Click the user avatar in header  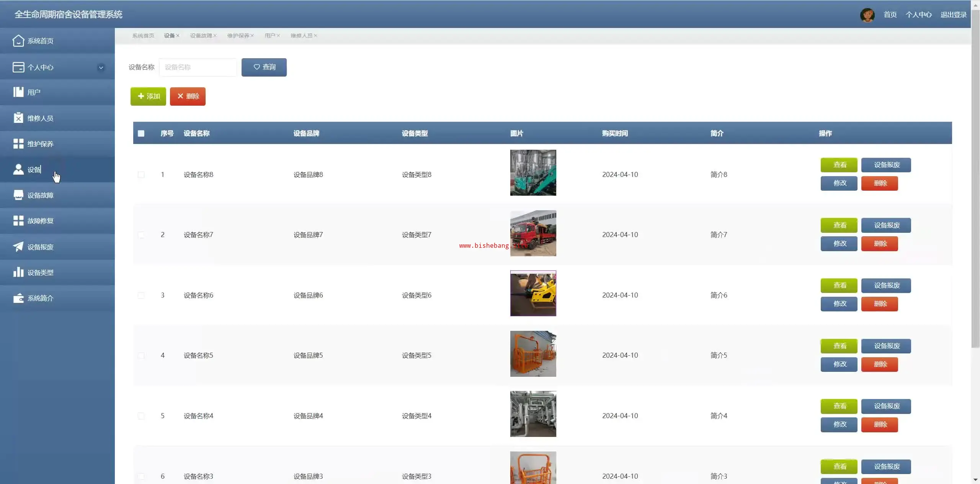coord(867,15)
